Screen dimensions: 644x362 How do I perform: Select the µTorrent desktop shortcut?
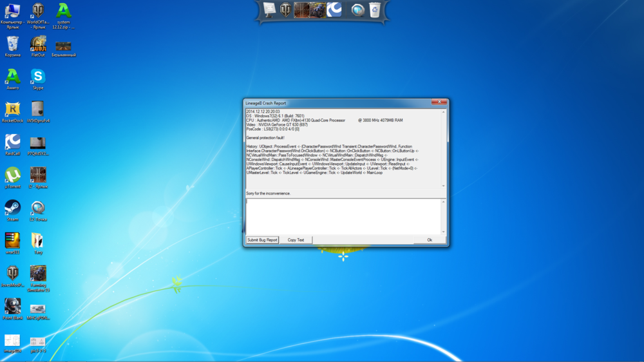[x=12, y=175]
